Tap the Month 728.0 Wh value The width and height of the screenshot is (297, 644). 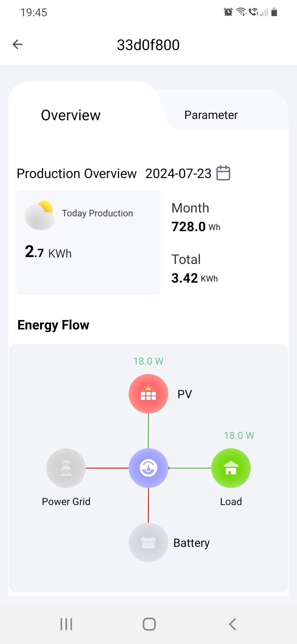click(x=196, y=227)
